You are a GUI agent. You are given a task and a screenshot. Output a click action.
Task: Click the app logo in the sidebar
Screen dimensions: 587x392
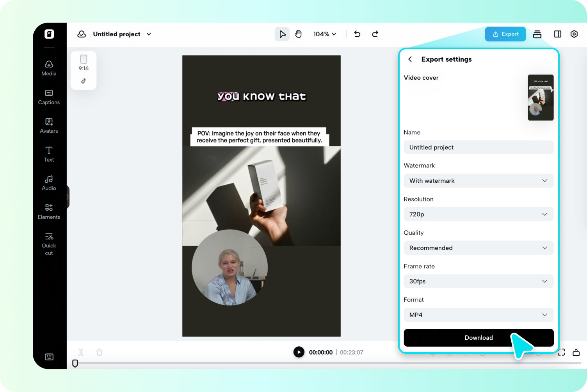[49, 34]
